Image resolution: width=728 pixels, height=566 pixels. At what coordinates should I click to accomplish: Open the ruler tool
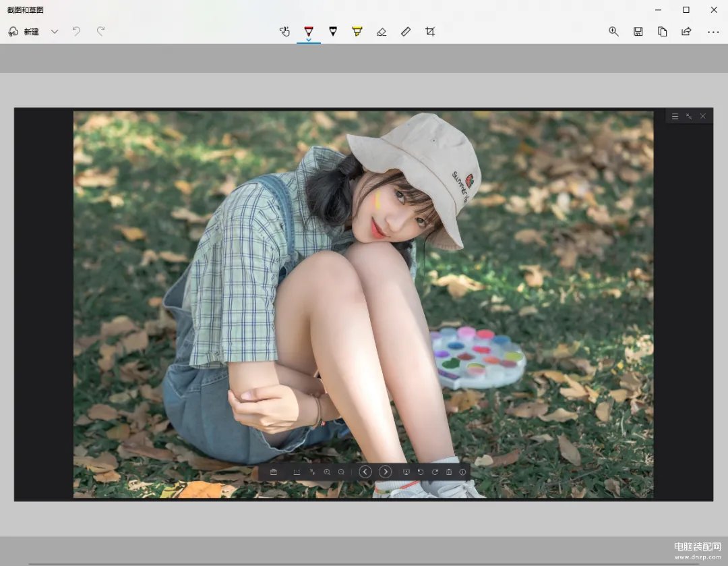click(406, 32)
